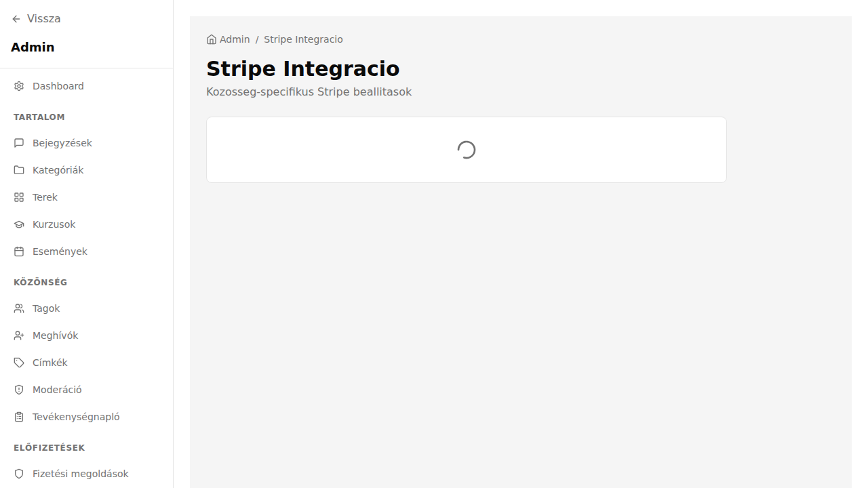Click the Dashboard gear icon
This screenshot has height=488, width=868.
tap(18, 85)
